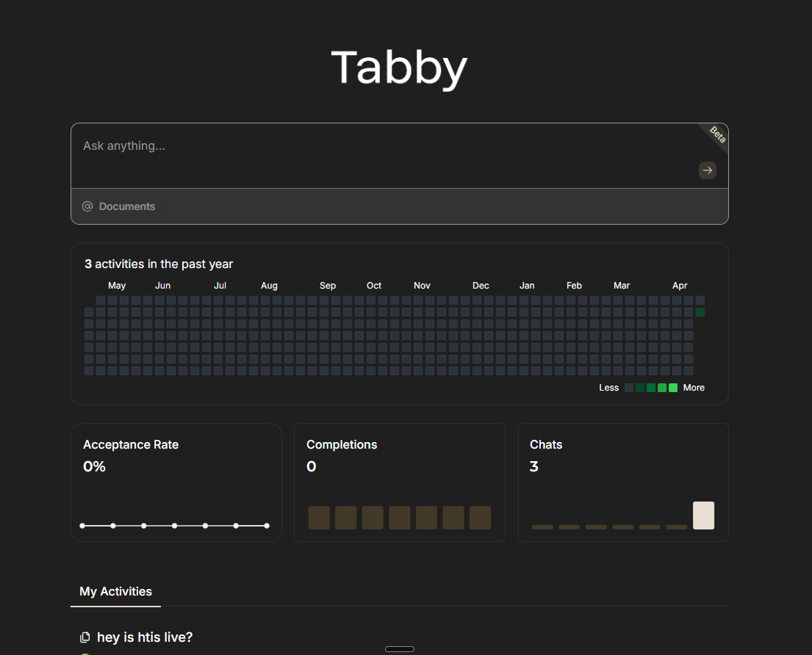The width and height of the screenshot is (812, 655).
Task: Mention documents using the @ icon
Action: (x=86, y=206)
